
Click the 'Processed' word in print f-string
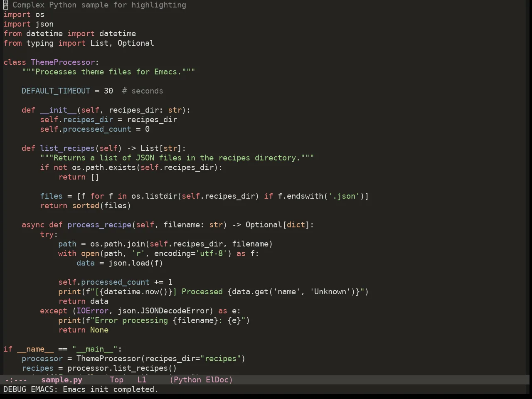pyautogui.click(x=202, y=292)
